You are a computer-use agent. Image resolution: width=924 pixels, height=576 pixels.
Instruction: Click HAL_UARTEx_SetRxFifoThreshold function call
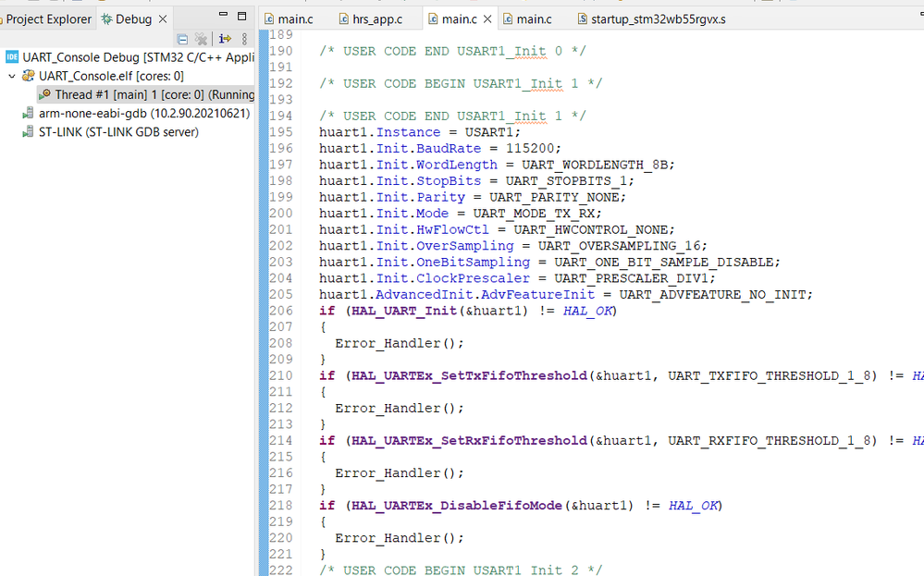(x=470, y=440)
